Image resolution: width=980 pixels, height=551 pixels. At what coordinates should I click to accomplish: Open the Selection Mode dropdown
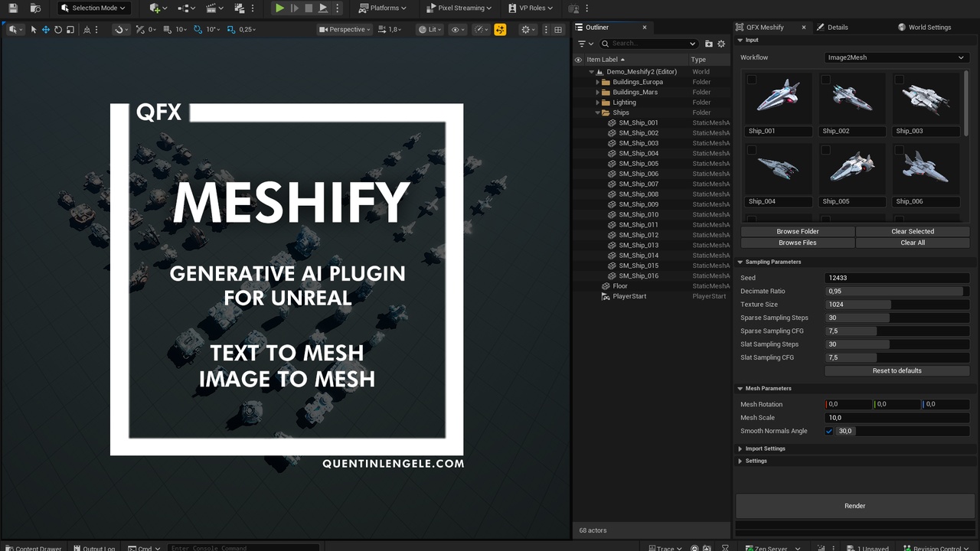click(x=93, y=8)
